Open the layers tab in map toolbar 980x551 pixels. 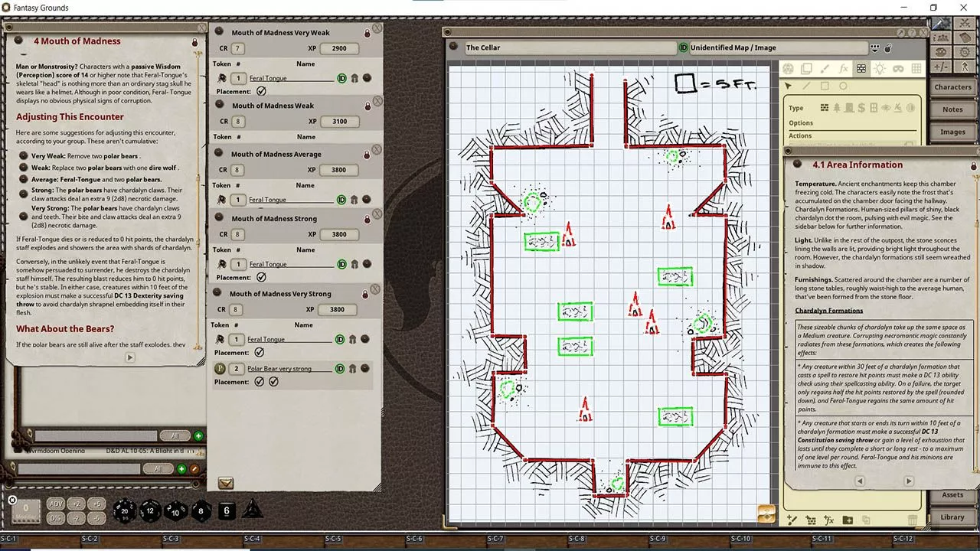point(806,69)
